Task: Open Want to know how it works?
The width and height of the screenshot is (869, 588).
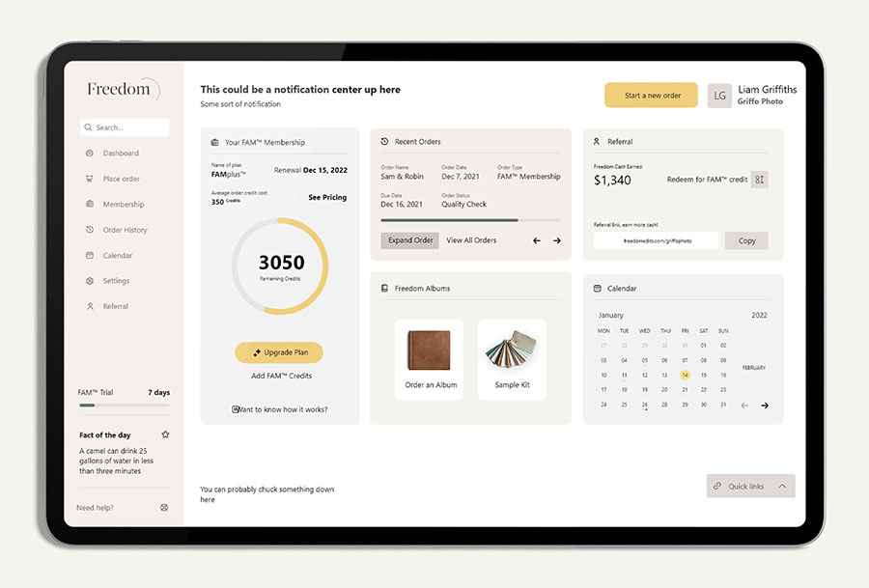Action: (x=280, y=409)
